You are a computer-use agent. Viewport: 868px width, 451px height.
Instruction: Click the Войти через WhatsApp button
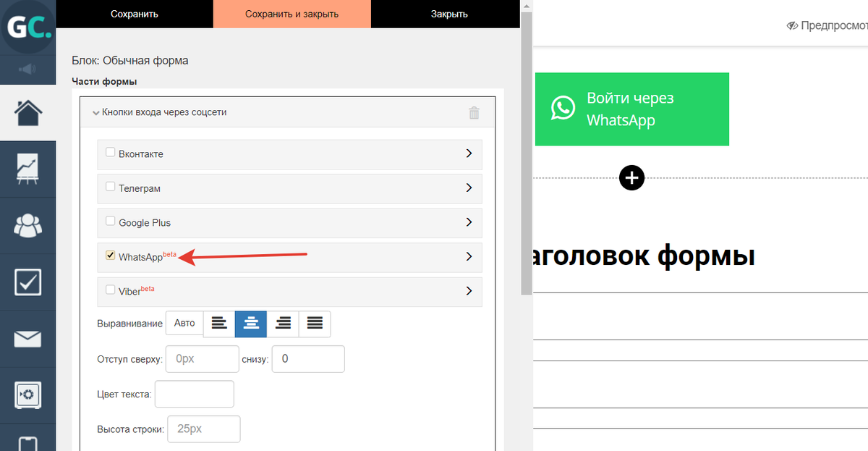pos(631,109)
